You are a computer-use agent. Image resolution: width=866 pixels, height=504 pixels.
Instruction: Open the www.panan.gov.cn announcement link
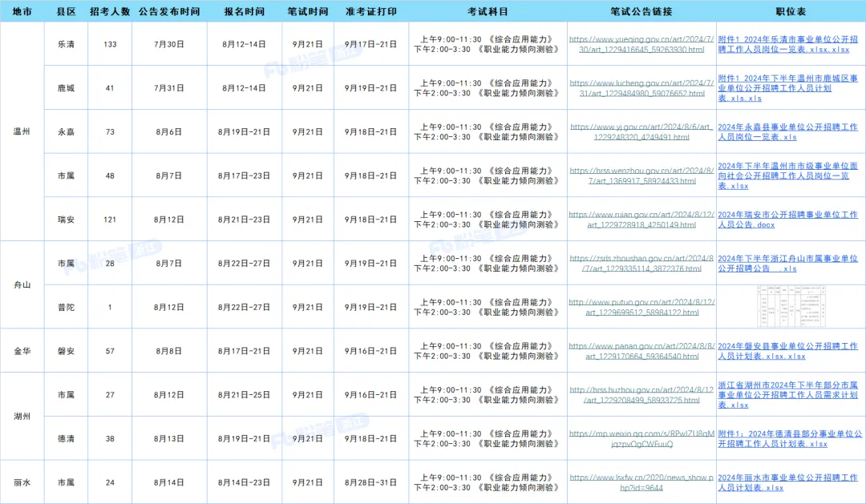[x=641, y=351]
